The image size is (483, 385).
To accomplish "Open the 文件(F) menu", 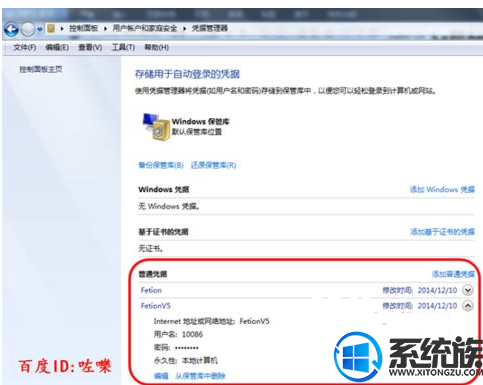I will coord(25,47).
